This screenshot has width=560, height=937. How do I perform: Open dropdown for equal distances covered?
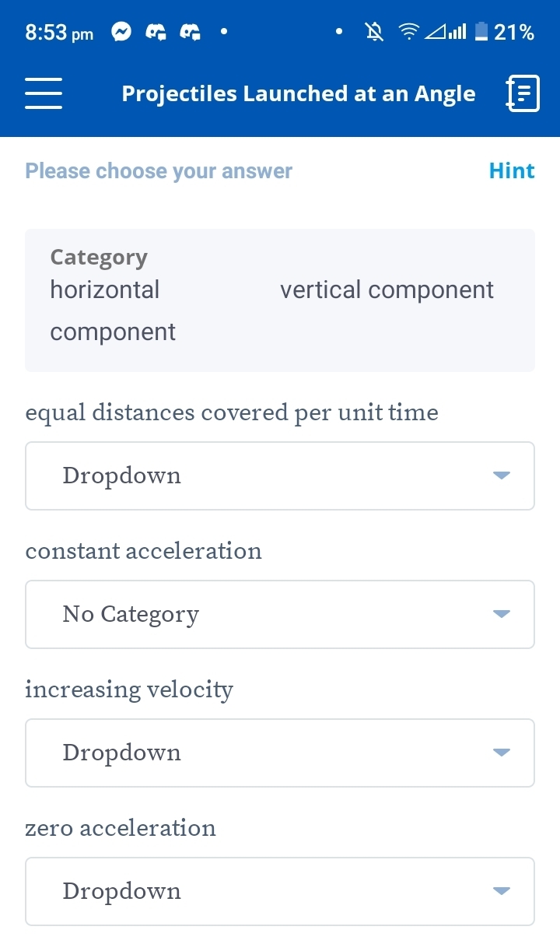(280, 476)
